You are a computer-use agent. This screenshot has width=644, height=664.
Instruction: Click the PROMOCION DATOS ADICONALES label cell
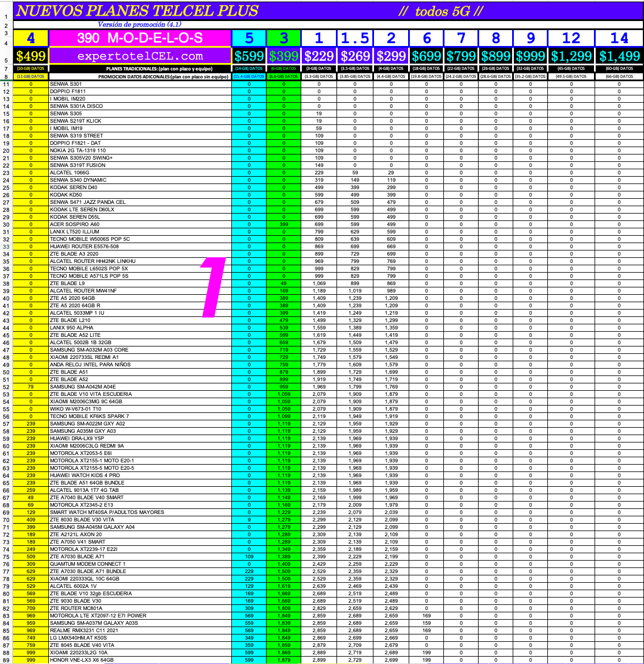pyautogui.click(x=140, y=77)
